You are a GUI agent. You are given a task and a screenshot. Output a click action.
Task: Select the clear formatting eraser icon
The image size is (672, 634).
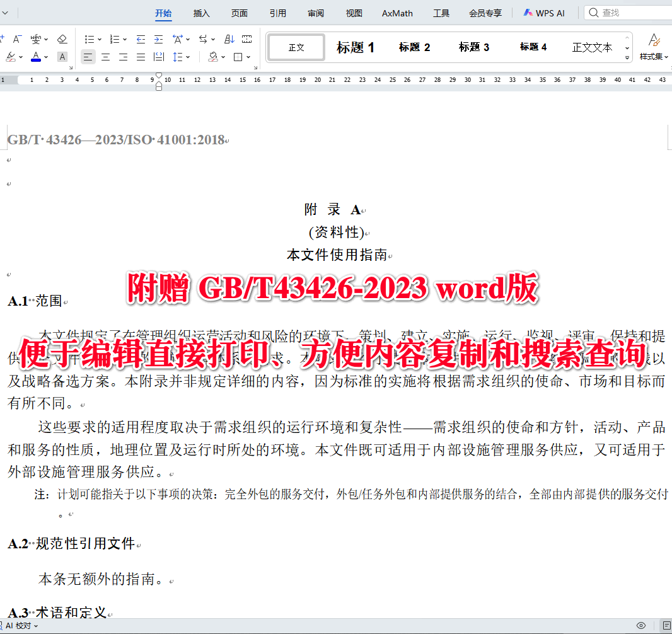coord(62,39)
